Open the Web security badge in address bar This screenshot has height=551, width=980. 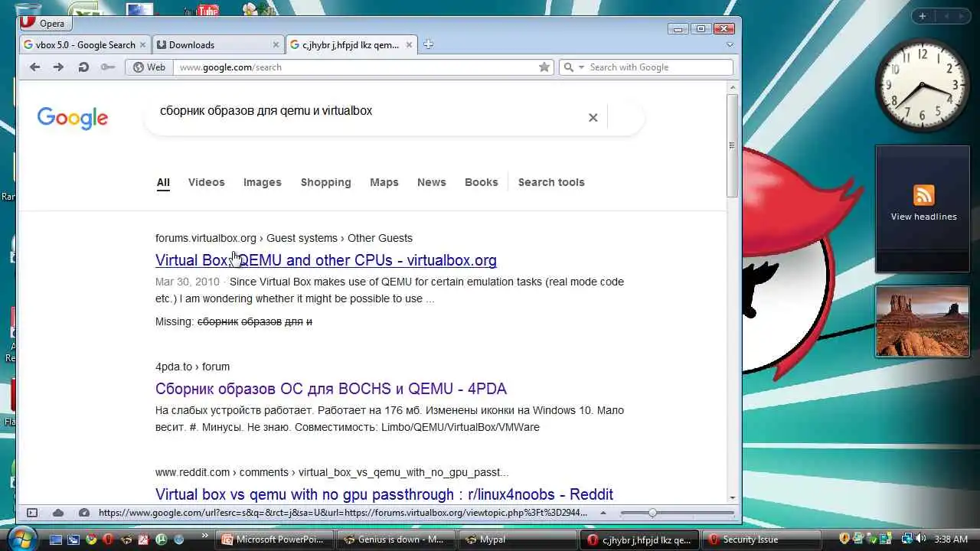click(x=149, y=67)
